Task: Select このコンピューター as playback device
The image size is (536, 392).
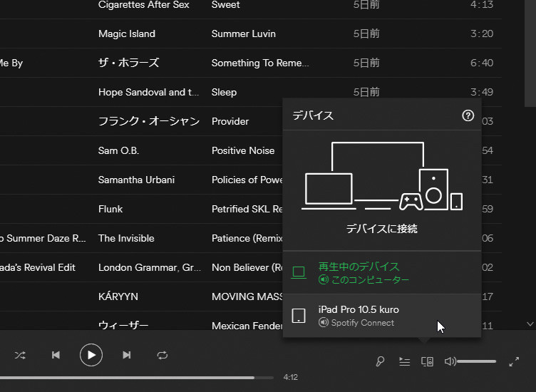Action: 382,273
